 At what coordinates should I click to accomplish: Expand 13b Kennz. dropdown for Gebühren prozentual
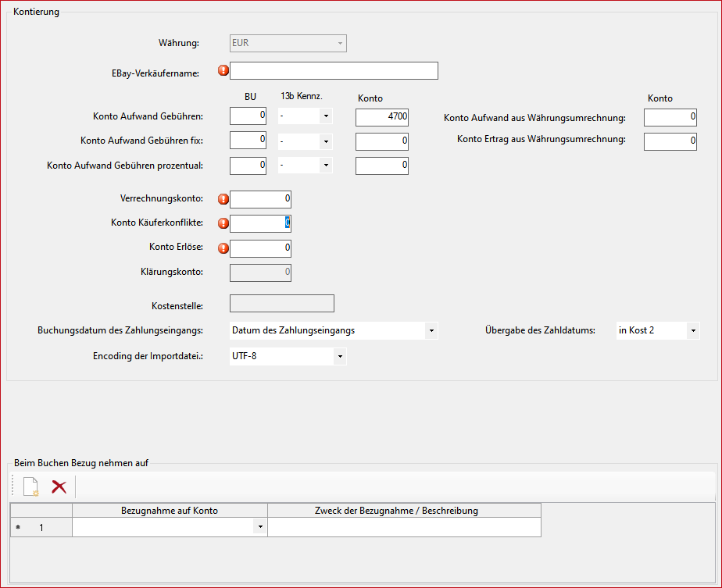326,166
